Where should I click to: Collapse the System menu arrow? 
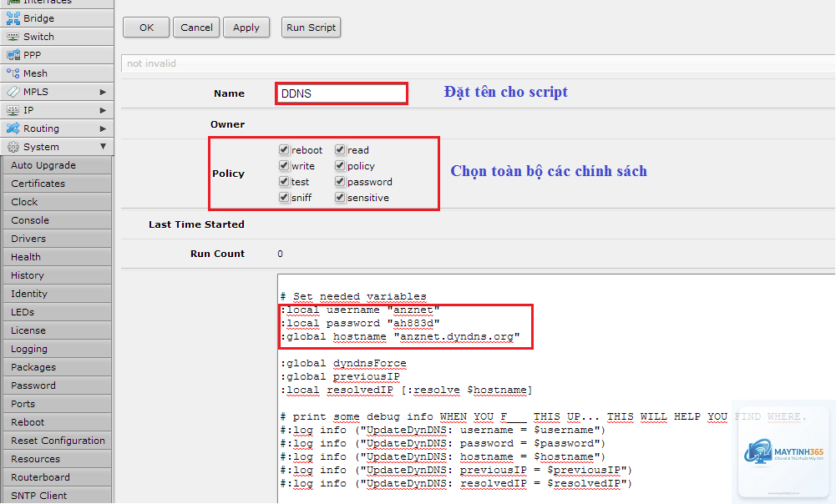103,147
